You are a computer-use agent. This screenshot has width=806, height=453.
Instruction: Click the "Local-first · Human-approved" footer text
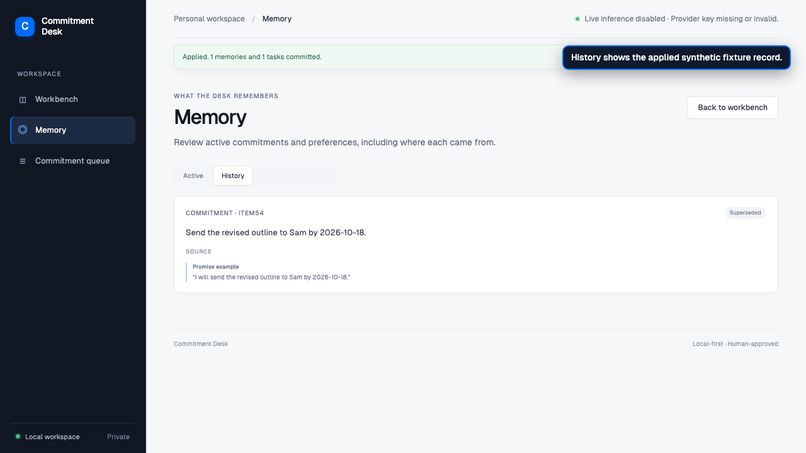click(x=735, y=344)
